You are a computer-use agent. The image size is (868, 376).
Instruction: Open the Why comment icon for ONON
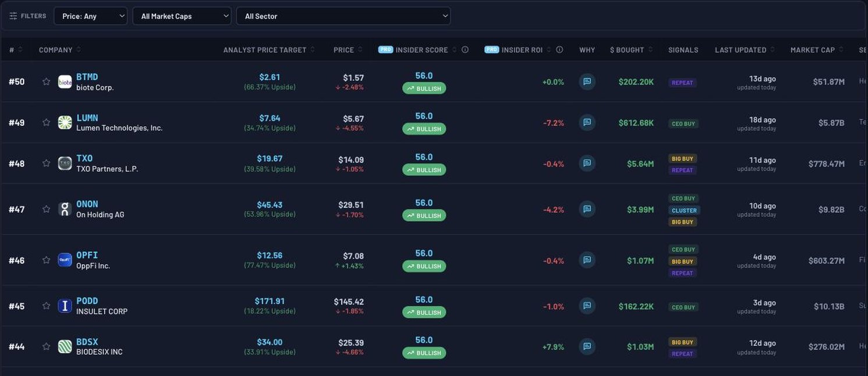[587, 209]
